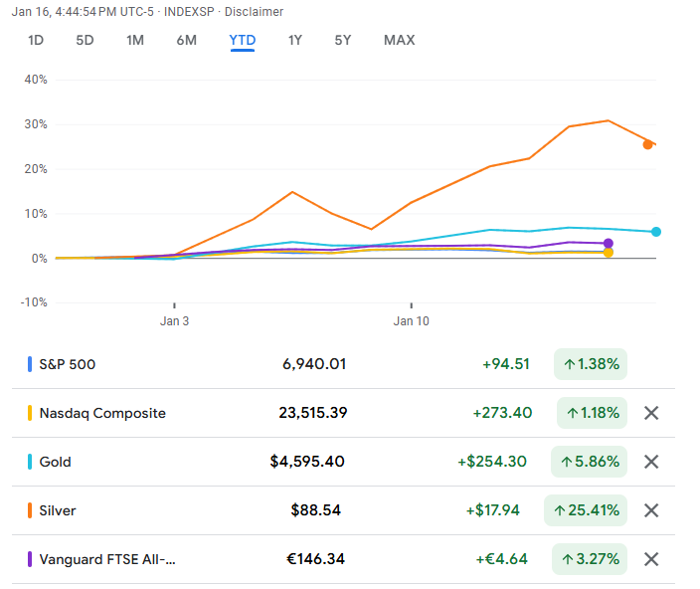Show the 1M chart range

(x=135, y=41)
